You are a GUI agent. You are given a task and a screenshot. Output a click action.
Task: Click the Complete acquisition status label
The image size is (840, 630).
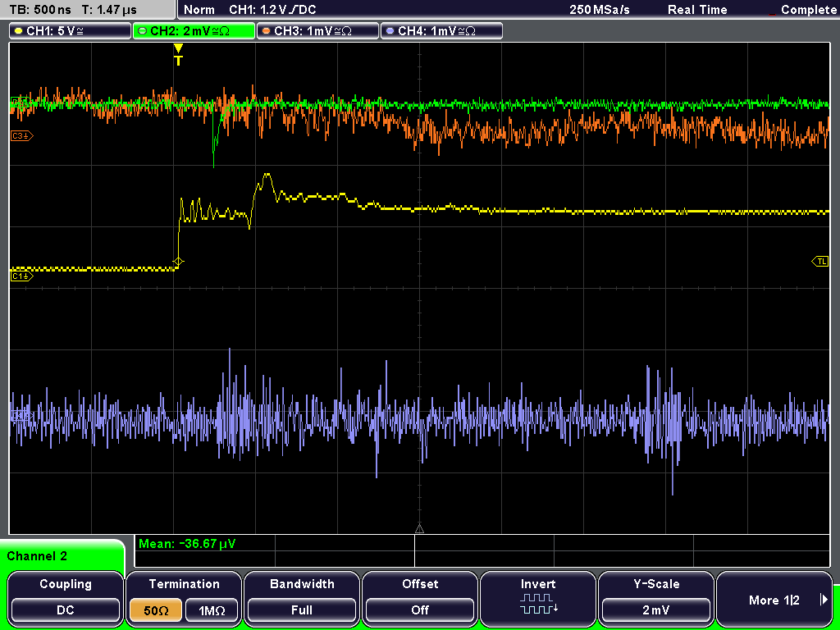[809, 10]
